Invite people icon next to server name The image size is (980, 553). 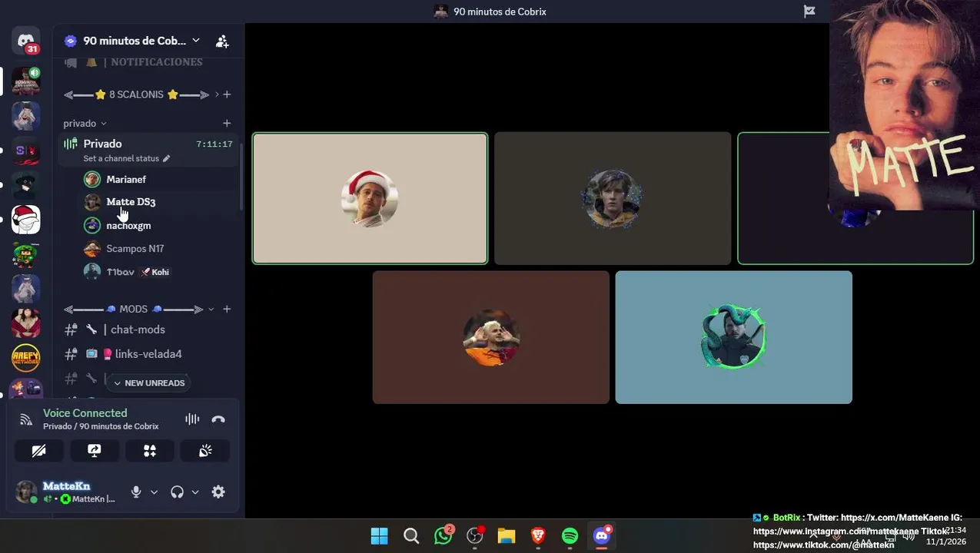(x=221, y=41)
